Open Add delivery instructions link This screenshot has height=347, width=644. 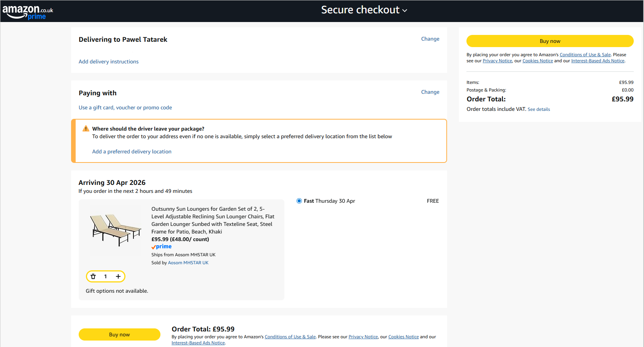click(108, 62)
